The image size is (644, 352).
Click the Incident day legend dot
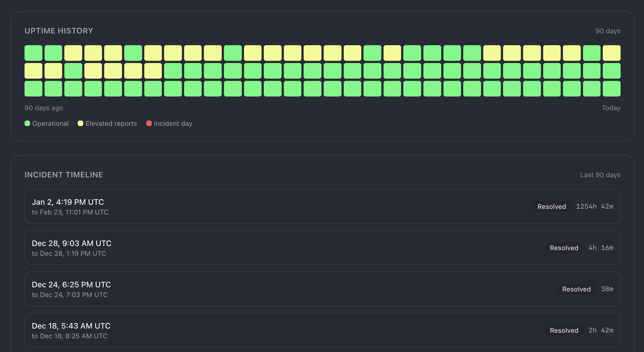pyautogui.click(x=149, y=123)
